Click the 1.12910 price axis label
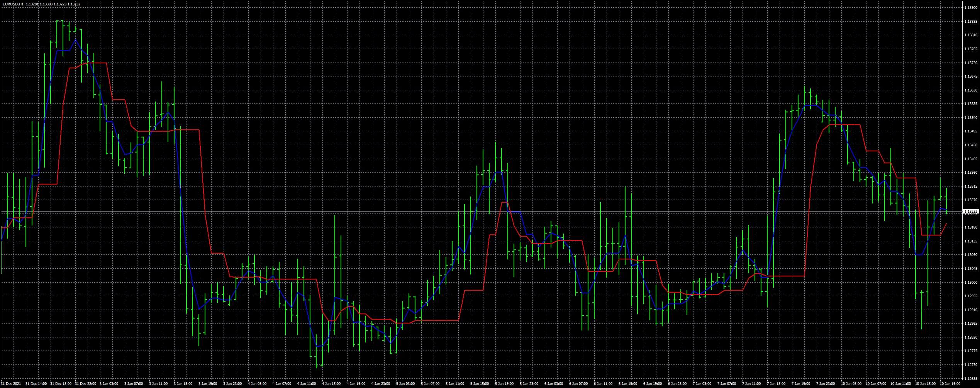Screen dimensions: 980x388 (971, 310)
